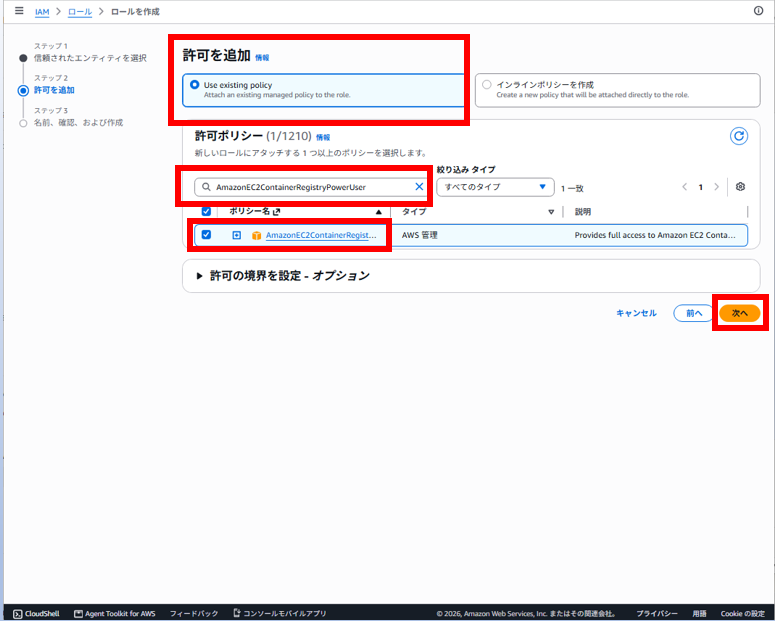Open Agent Toolkit for AWS
The image size is (775, 621).
coord(115,614)
